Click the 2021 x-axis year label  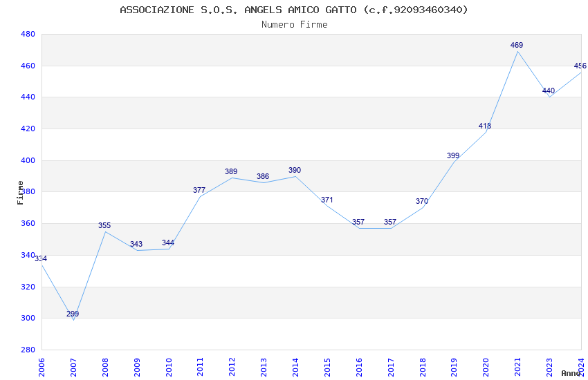(x=518, y=367)
